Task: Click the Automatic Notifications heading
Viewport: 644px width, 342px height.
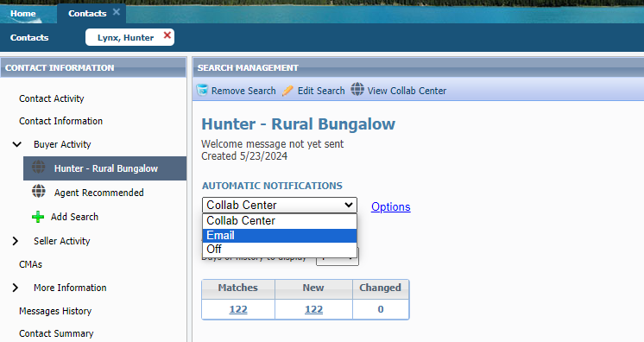Action: tap(272, 186)
